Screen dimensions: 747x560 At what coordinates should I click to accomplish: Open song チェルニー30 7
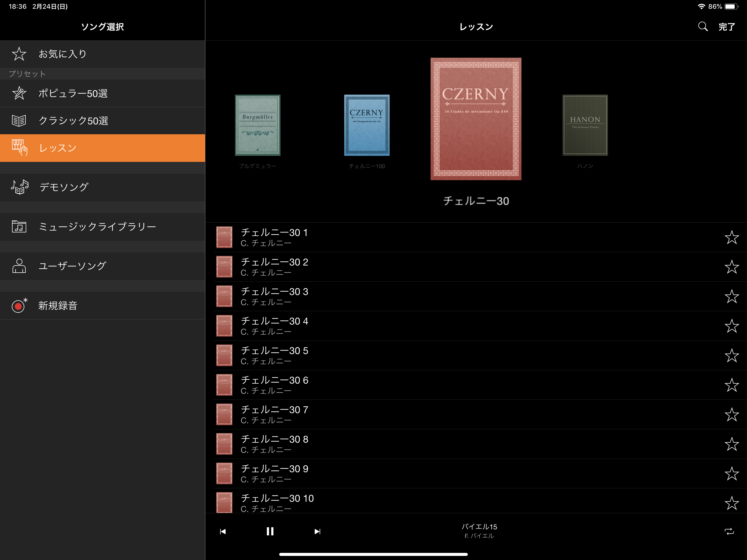476,415
